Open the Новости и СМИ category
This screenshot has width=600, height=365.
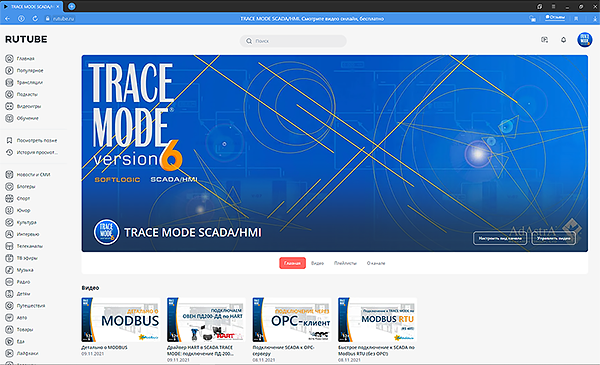28,174
